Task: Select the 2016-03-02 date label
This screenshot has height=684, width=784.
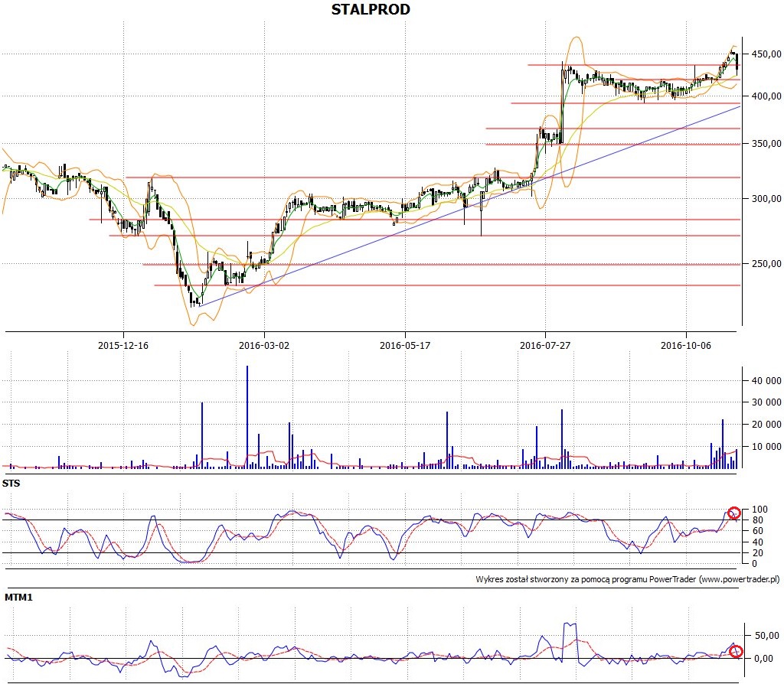Action: [264, 345]
